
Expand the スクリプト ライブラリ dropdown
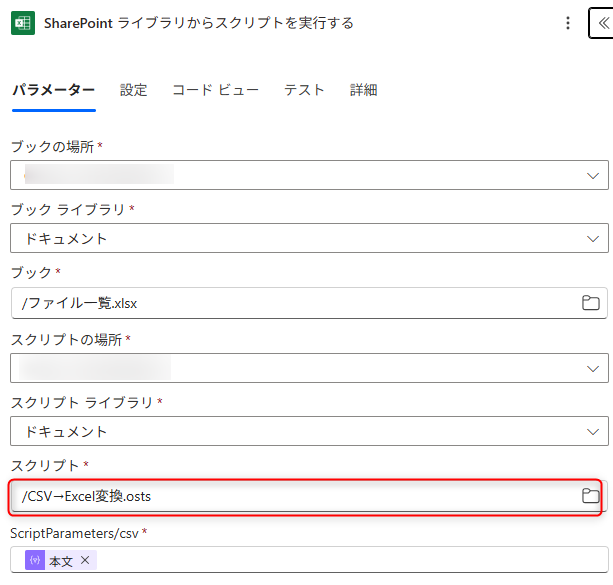click(x=593, y=431)
